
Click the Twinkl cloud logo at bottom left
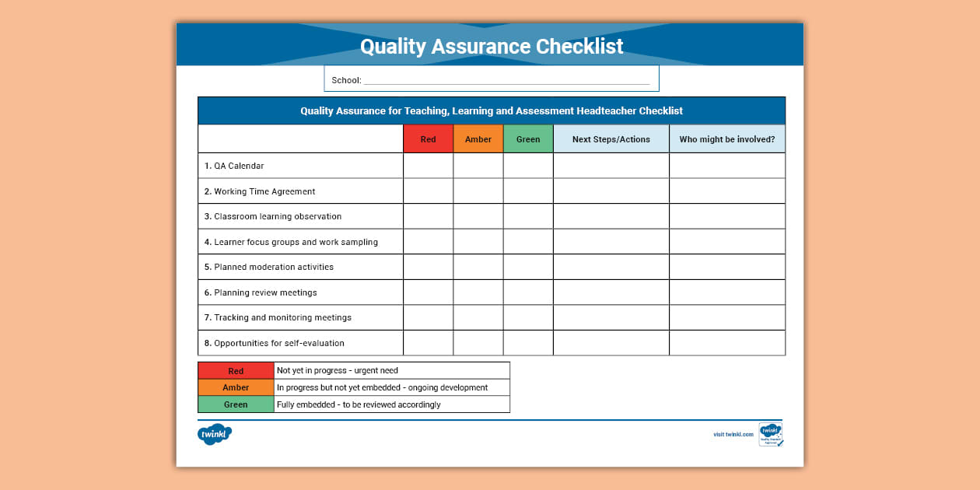[x=215, y=433]
